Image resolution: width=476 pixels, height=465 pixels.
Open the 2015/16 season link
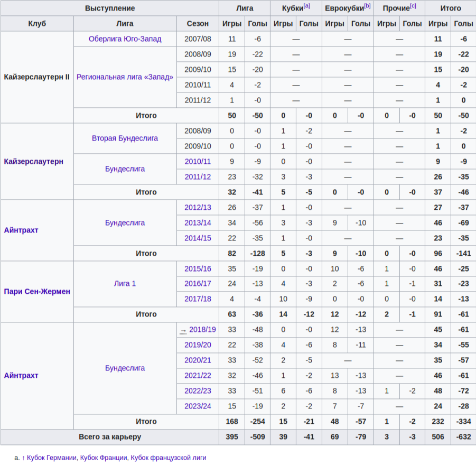coord(198,269)
